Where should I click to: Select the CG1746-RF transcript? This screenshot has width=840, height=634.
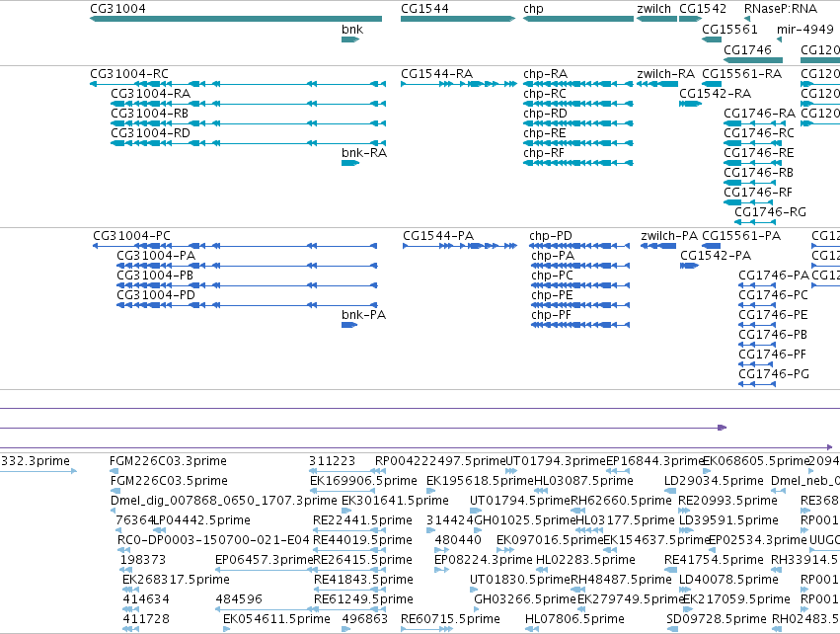748,202
